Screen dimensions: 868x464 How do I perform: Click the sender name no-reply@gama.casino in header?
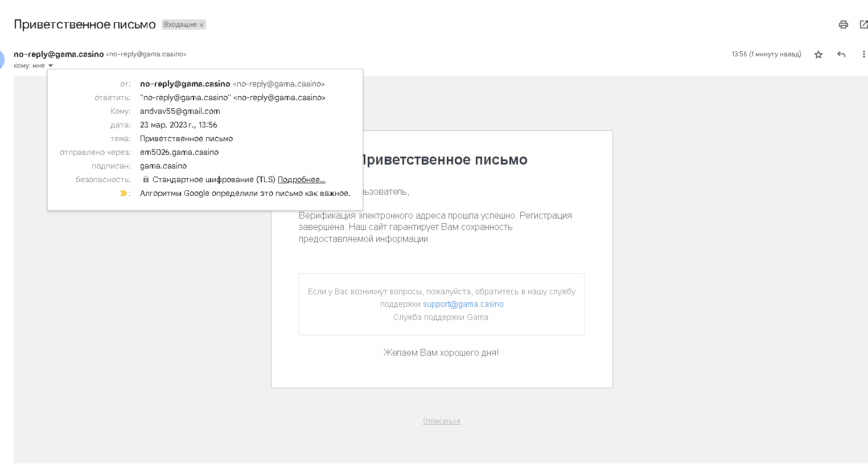tap(59, 54)
